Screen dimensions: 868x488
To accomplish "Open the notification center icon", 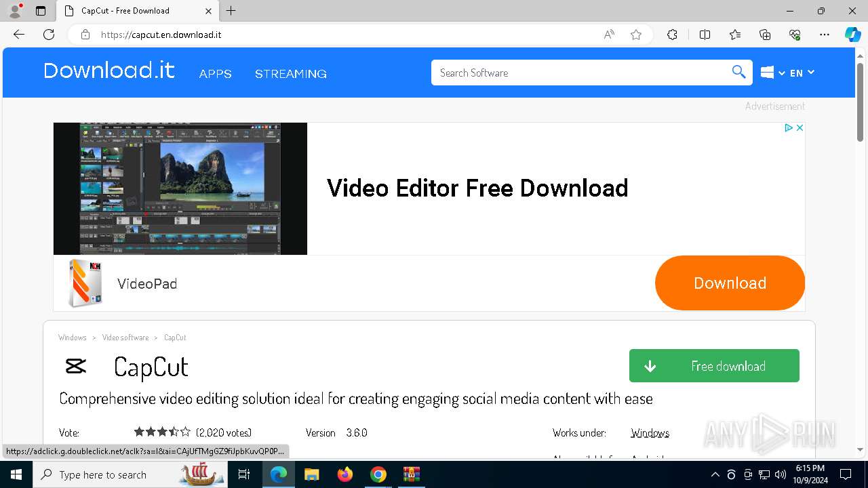I will 846,474.
